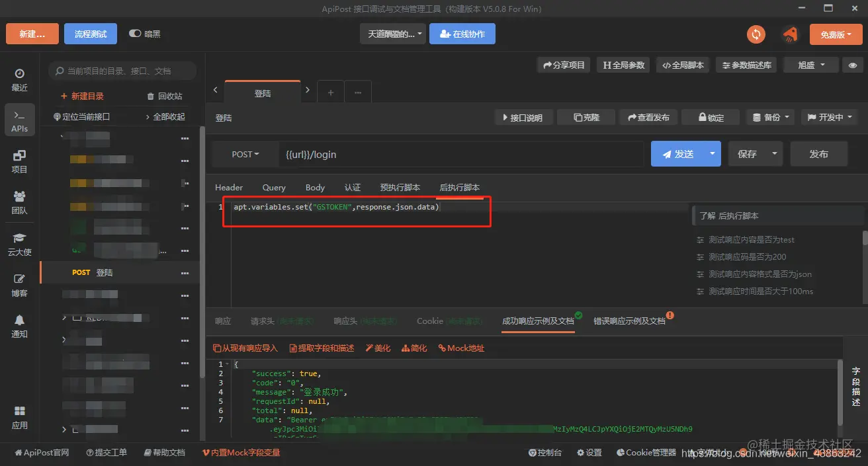Click 定位当前接口 locate icon
This screenshot has width=868, height=466.
[x=81, y=116]
